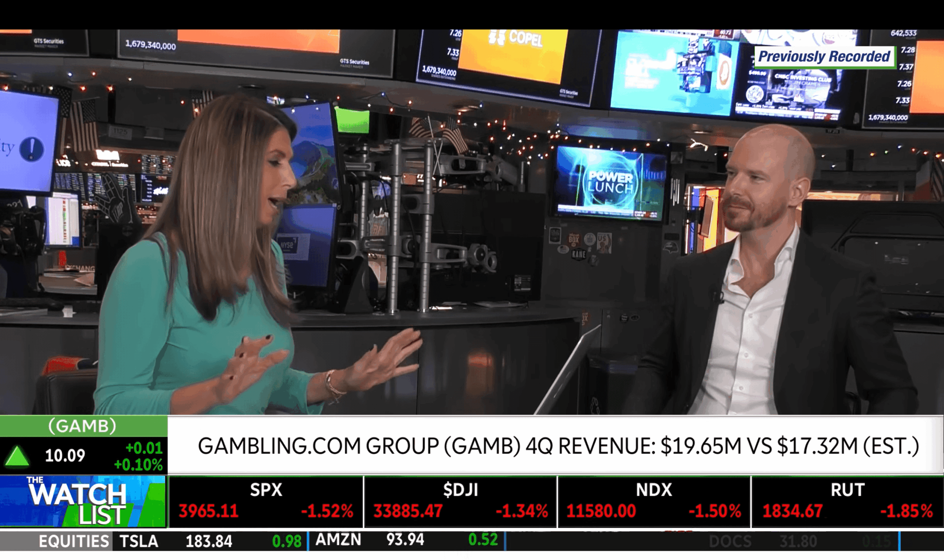The height and width of the screenshot is (560, 944).
Task: Click the Gambling.com Group 4Q revenue headline
Action: [558, 446]
